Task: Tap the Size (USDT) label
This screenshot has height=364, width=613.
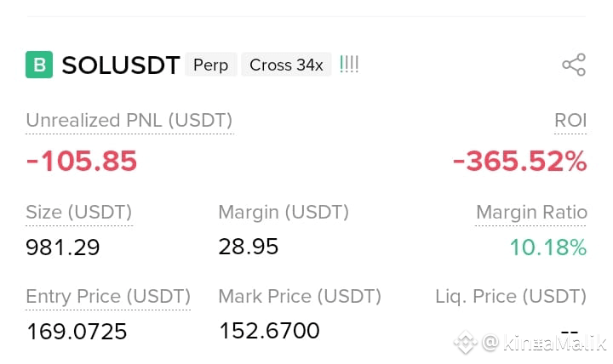Action: tap(78, 212)
